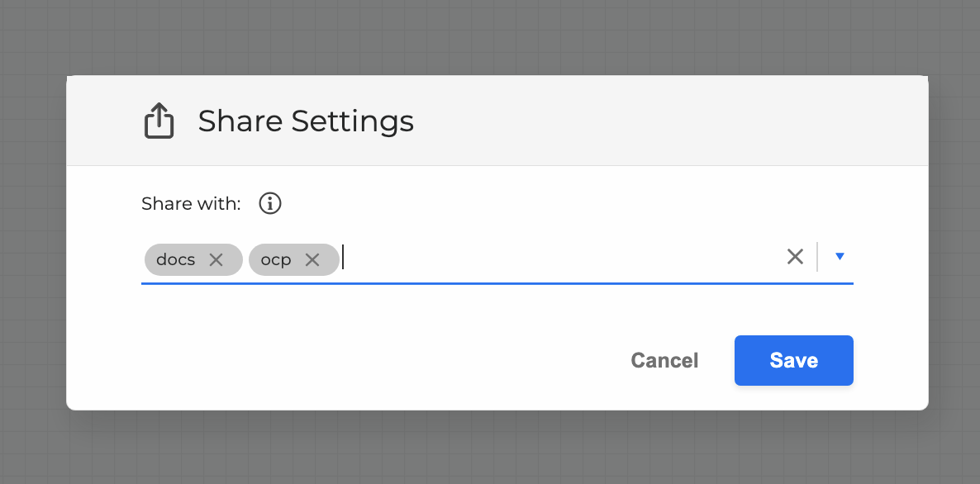Screen dimensions: 980x484
Task: Click empty white area left of Cancel
Action: click(372, 360)
